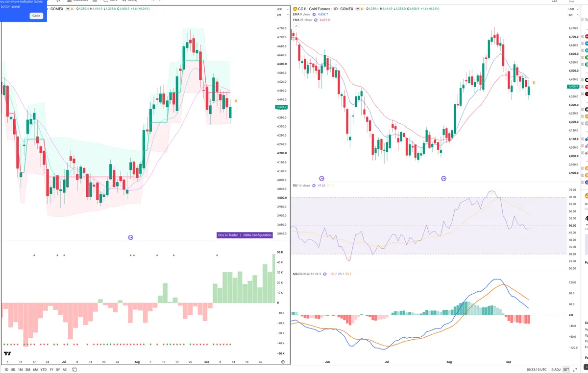Click the orange D marker on right chart

534,82
